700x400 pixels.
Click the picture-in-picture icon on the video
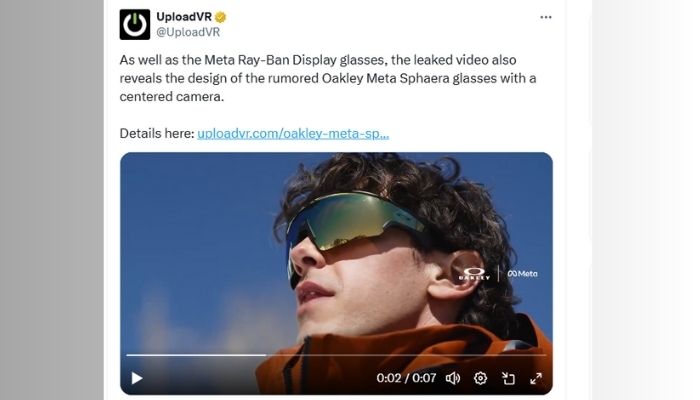(x=508, y=379)
